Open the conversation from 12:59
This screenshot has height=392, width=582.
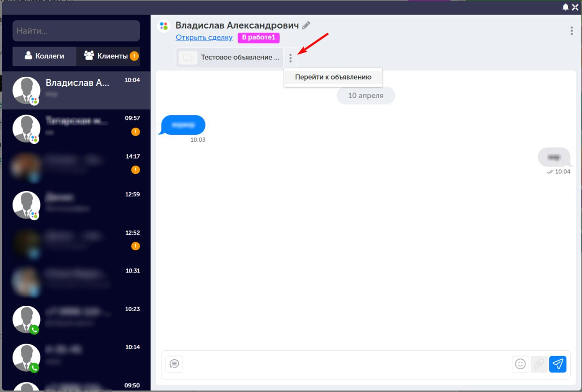[x=76, y=205]
